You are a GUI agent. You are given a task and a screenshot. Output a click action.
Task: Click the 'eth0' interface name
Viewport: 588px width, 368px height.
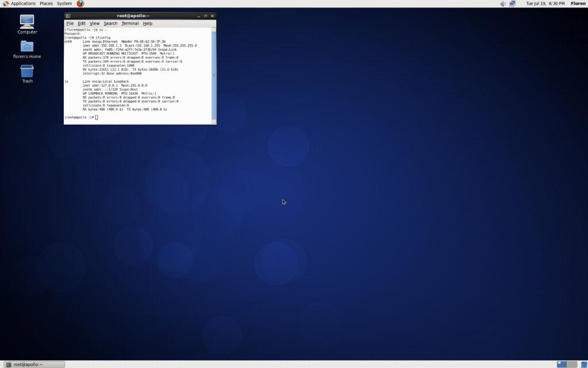pyautogui.click(x=68, y=41)
